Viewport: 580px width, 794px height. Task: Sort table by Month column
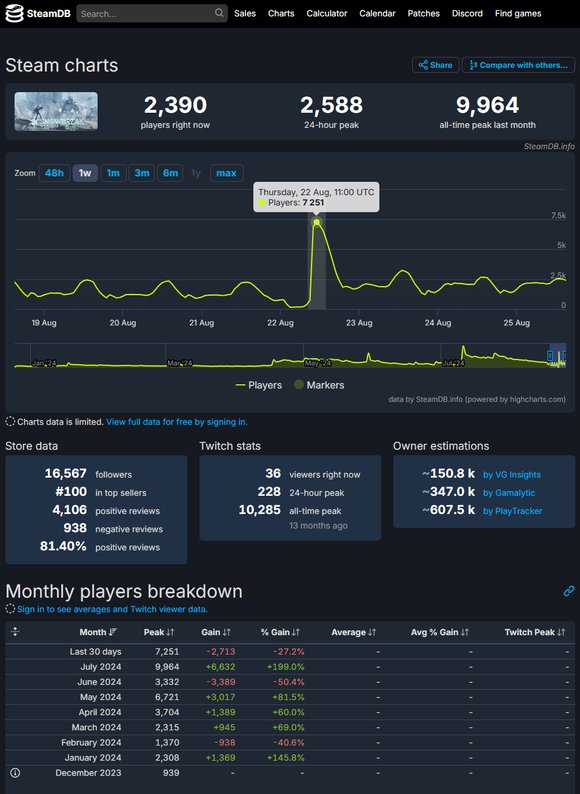pos(98,632)
